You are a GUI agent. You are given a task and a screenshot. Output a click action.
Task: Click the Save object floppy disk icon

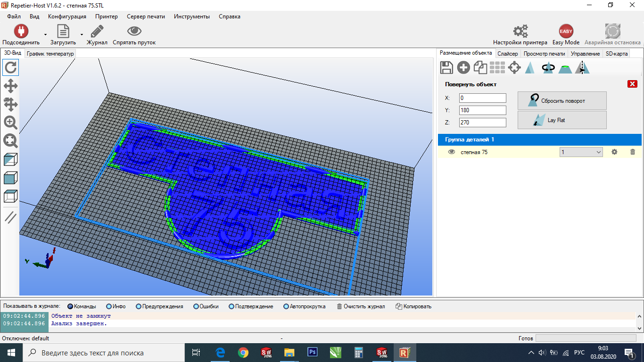coord(446,68)
